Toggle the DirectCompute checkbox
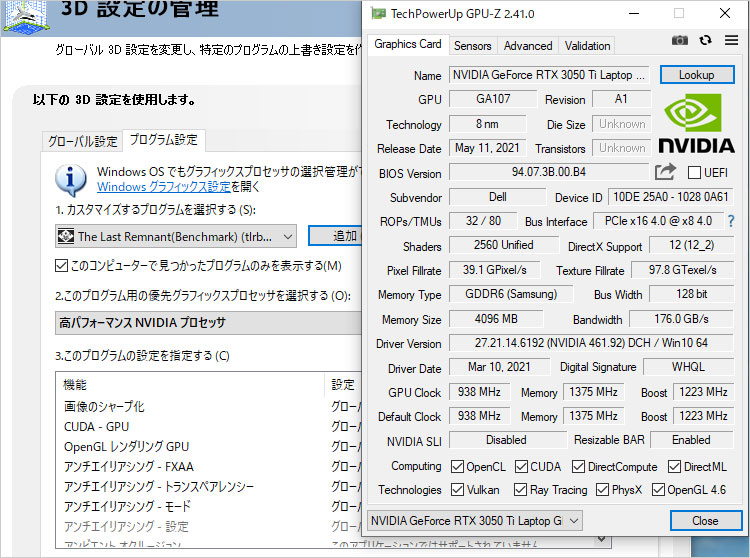The image size is (750, 558). 578,466
